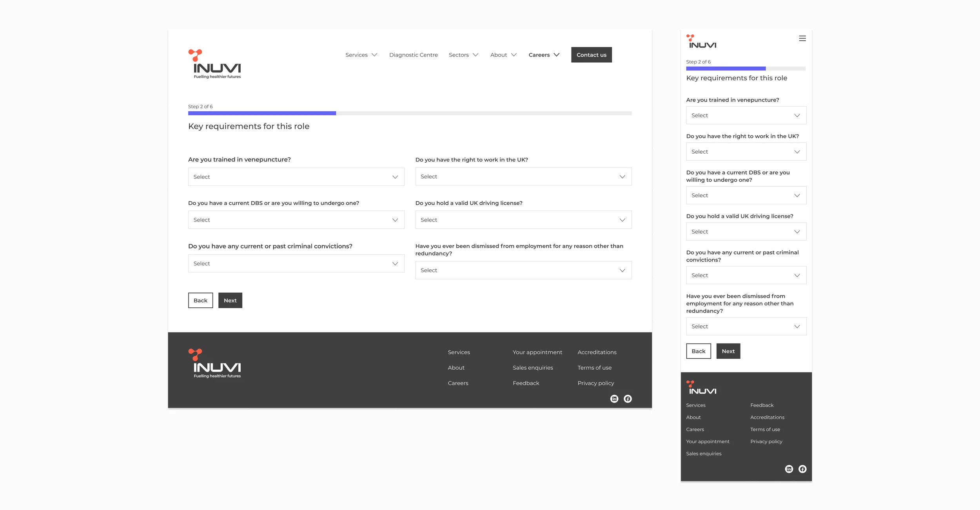
Task: Open the mobile dismissed from employment dropdown
Action: (746, 326)
